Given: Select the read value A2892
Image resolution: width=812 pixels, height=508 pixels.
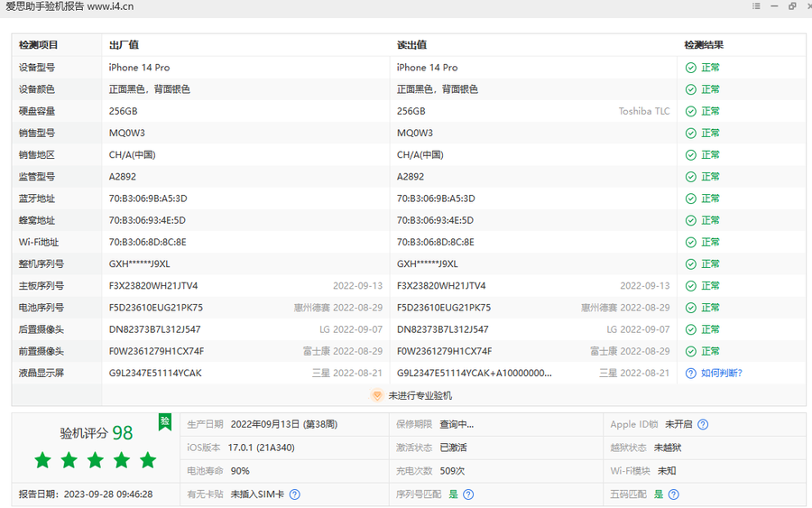Looking at the screenshot, I should 411,177.
